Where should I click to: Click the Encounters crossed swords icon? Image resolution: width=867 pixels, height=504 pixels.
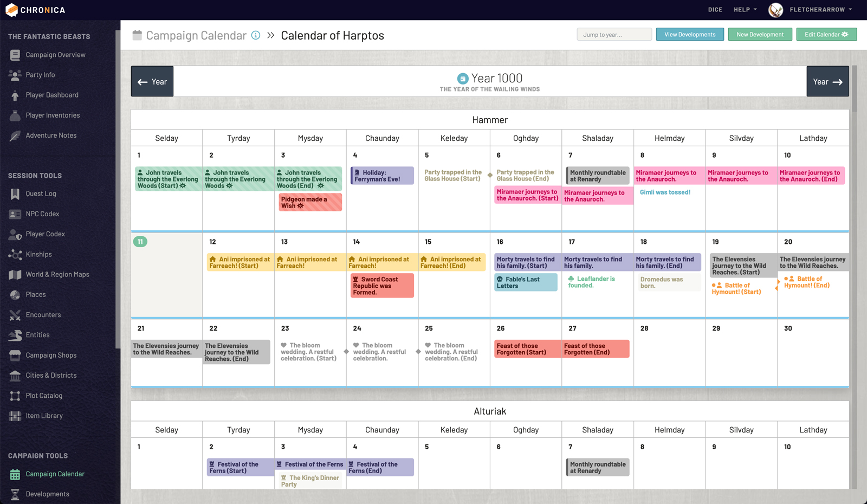(x=15, y=315)
